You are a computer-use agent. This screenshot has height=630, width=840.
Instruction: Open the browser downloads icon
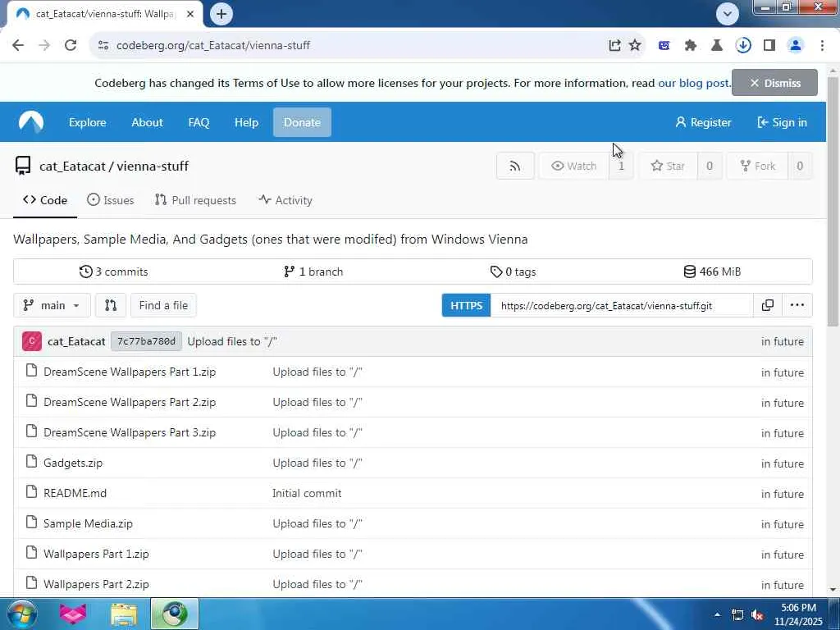point(743,46)
